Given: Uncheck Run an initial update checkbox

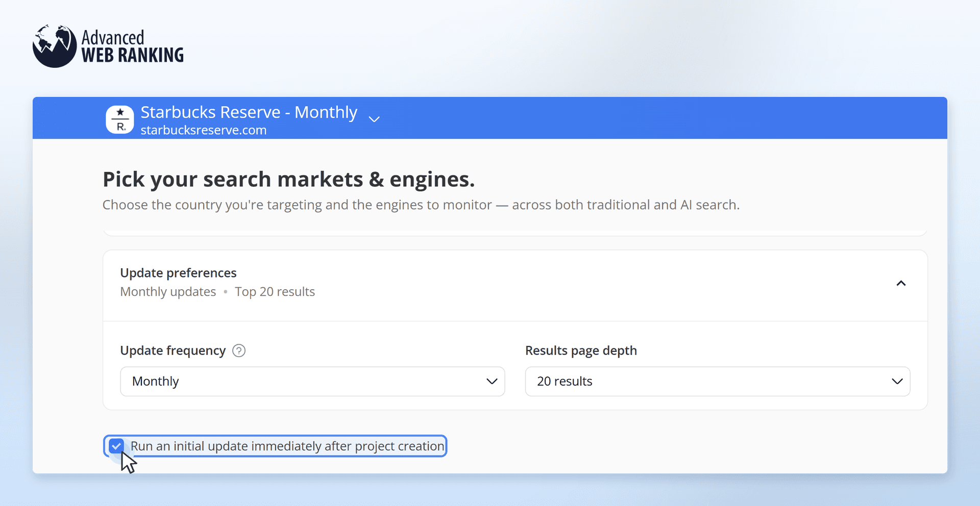Looking at the screenshot, I should tap(116, 446).
